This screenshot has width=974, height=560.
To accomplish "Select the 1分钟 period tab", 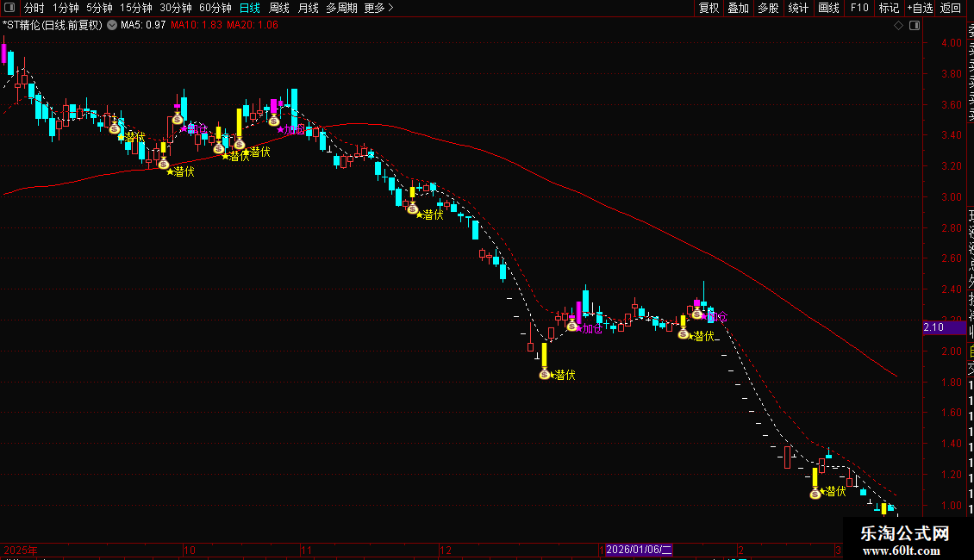I will pyautogui.click(x=66, y=8).
